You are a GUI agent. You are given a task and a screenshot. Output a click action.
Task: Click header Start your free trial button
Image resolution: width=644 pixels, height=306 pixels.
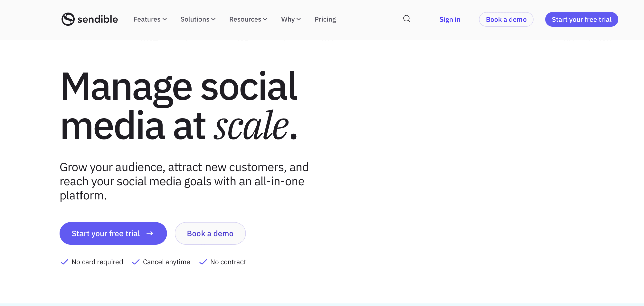[x=581, y=19]
